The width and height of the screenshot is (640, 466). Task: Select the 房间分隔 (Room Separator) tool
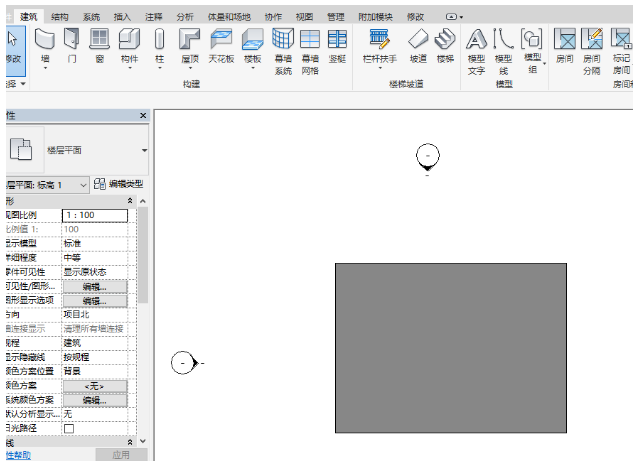click(x=592, y=51)
